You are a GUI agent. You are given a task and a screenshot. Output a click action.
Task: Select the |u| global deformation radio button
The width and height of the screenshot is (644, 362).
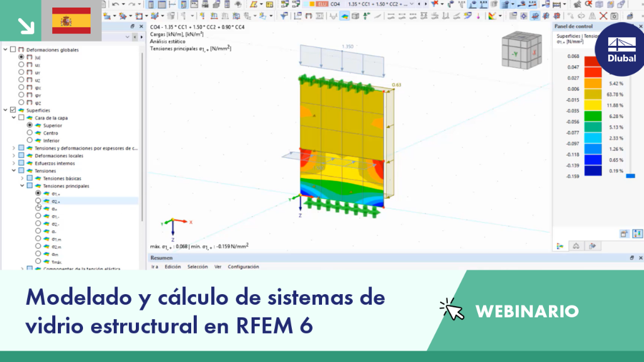click(x=21, y=57)
